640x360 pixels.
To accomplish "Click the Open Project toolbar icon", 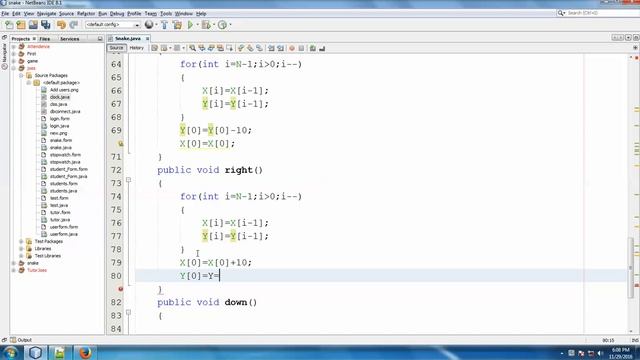I will point(33,25).
